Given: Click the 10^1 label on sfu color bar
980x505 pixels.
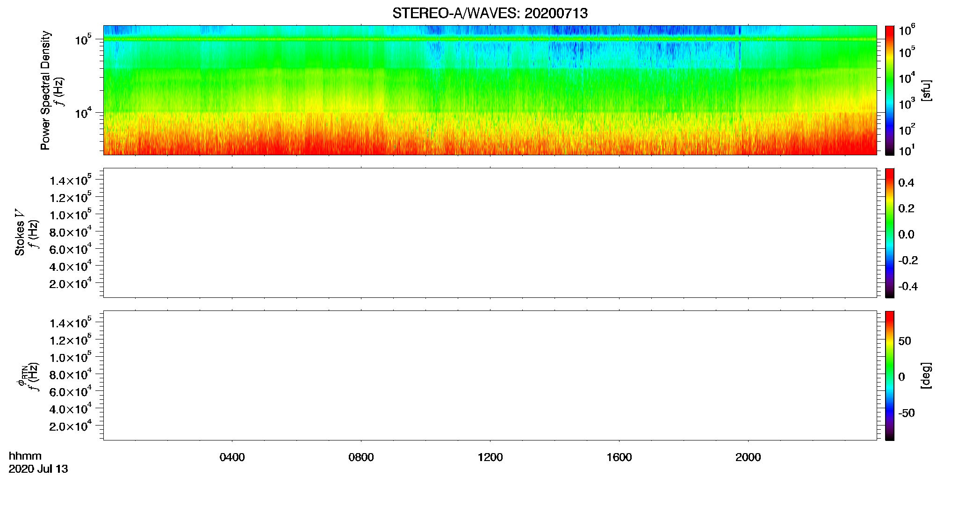Looking at the screenshot, I should click(x=907, y=150).
